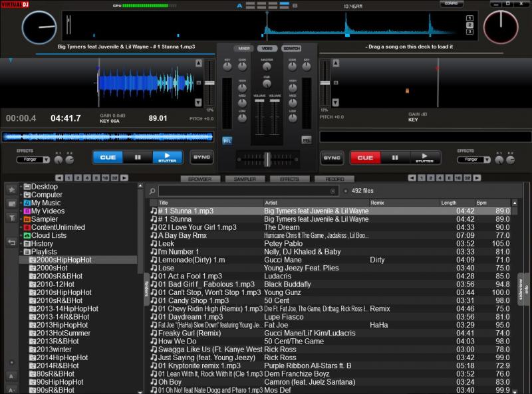Select the ContentUnlimited folder
Screen dimensions: 532x394
(55, 227)
